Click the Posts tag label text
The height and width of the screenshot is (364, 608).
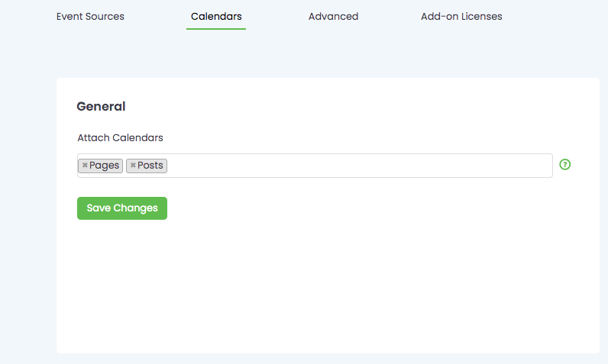tap(150, 166)
